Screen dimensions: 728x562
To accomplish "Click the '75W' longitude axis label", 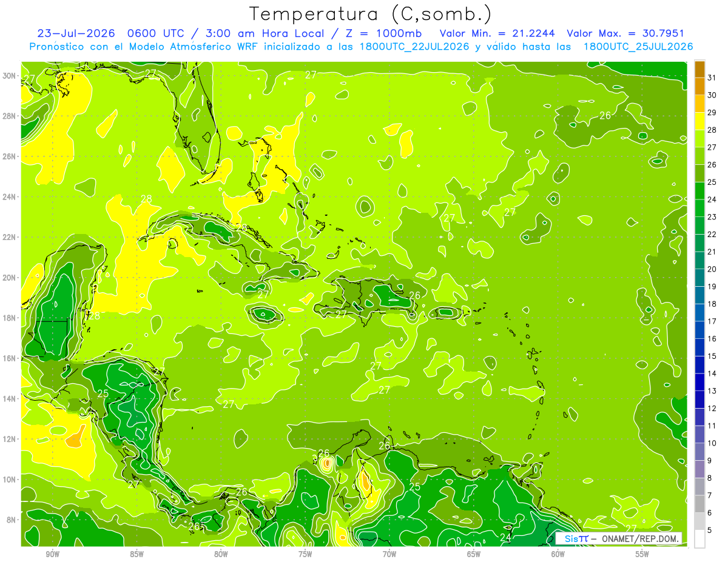I will click(x=305, y=554).
